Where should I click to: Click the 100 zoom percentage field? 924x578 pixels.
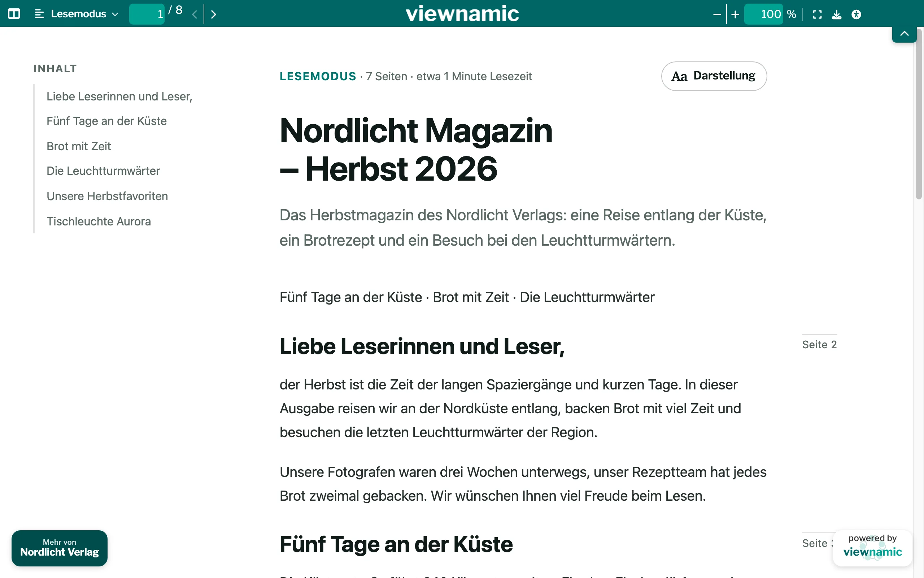click(x=764, y=14)
